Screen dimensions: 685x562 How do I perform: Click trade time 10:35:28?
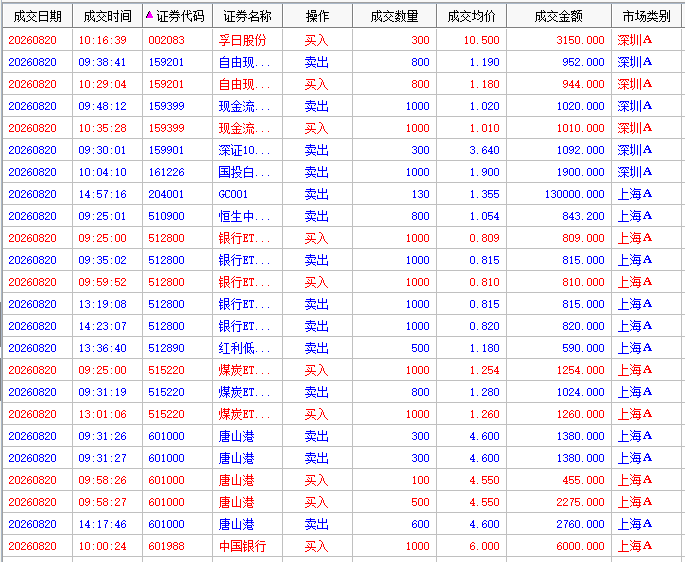pyautogui.click(x=102, y=128)
